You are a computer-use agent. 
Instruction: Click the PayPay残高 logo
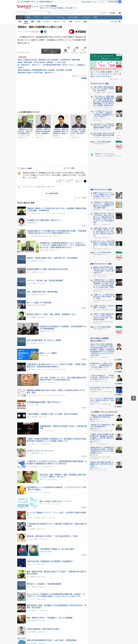91,341
